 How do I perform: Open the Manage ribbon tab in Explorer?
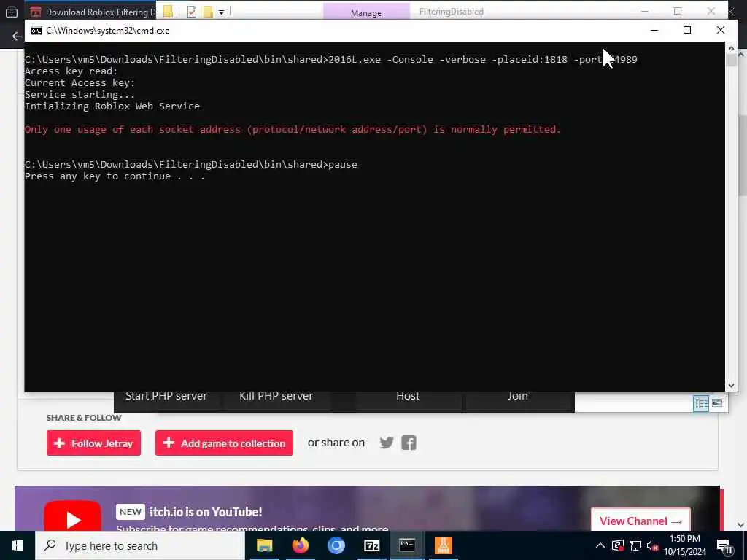click(366, 12)
